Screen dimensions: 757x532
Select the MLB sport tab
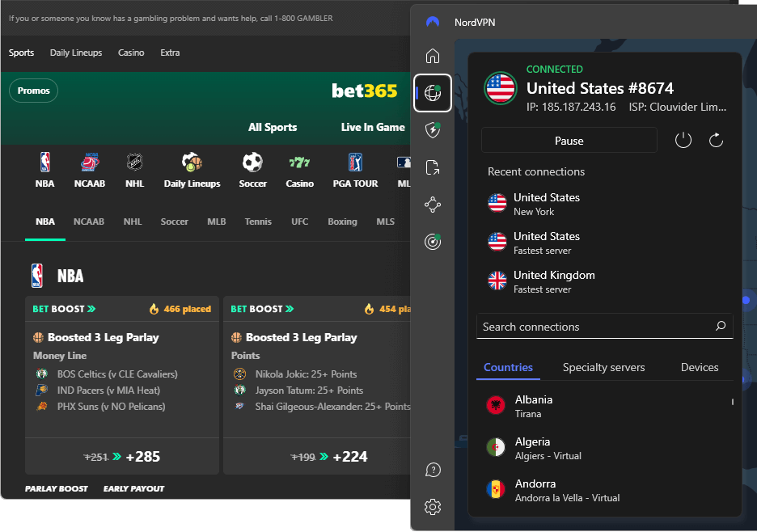pyautogui.click(x=216, y=222)
